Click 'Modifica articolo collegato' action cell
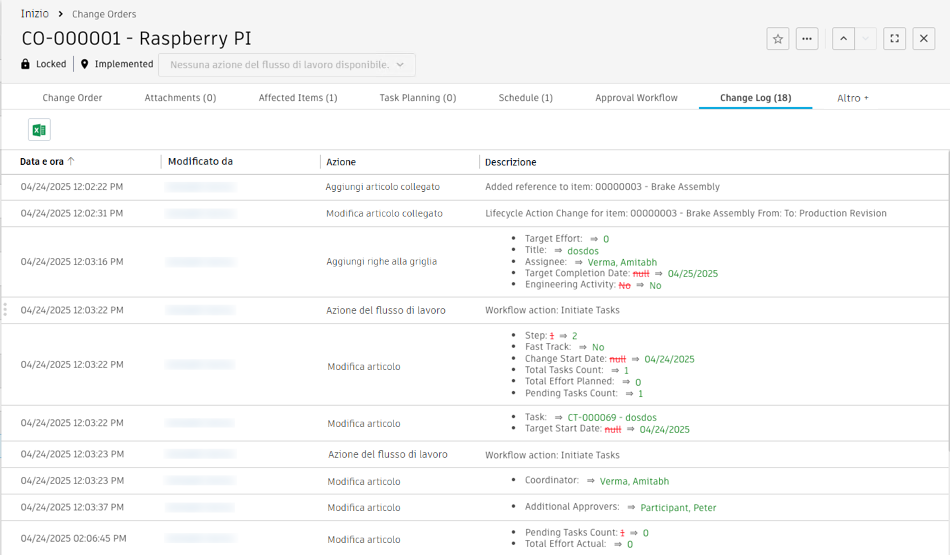This screenshot has width=950, height=555. 384,214
